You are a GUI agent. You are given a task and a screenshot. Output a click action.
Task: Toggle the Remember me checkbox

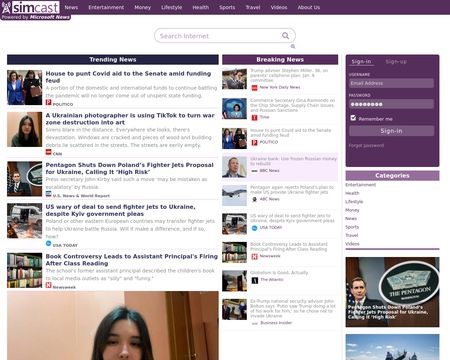353,118
